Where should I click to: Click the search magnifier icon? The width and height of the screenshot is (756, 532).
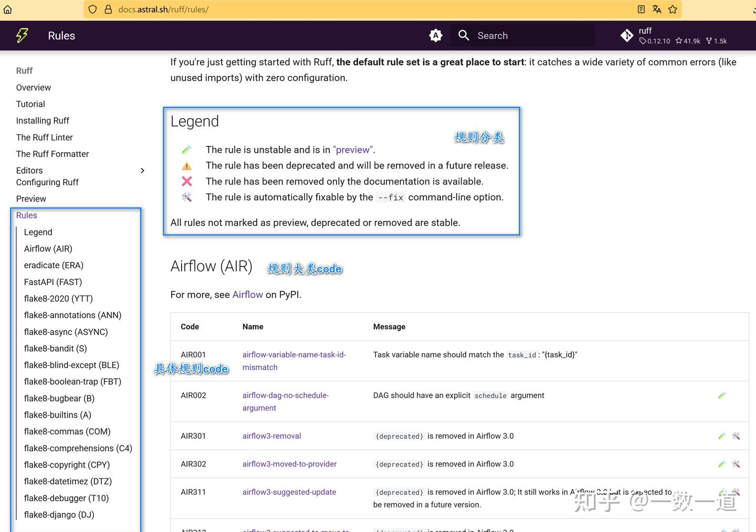tap(464, 35)
